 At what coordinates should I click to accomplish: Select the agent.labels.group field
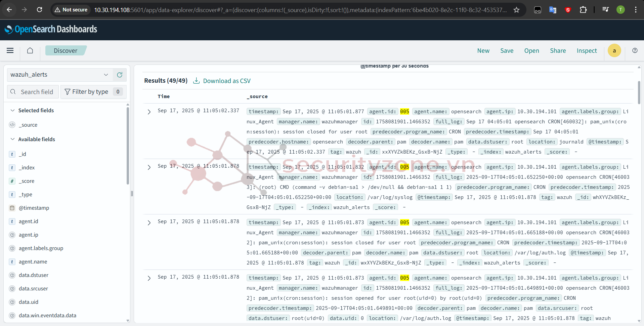[x=41, y=248]
